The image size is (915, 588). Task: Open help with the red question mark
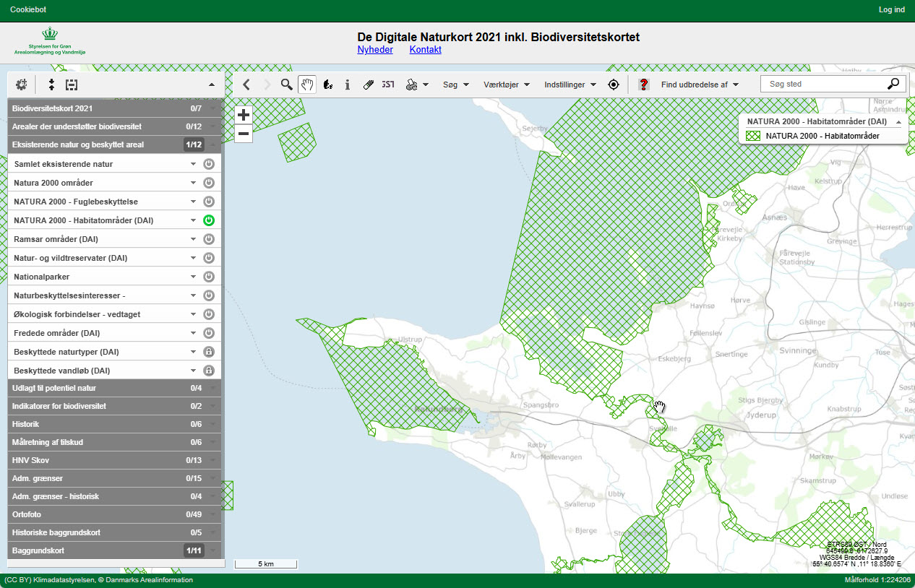(643, 85)
